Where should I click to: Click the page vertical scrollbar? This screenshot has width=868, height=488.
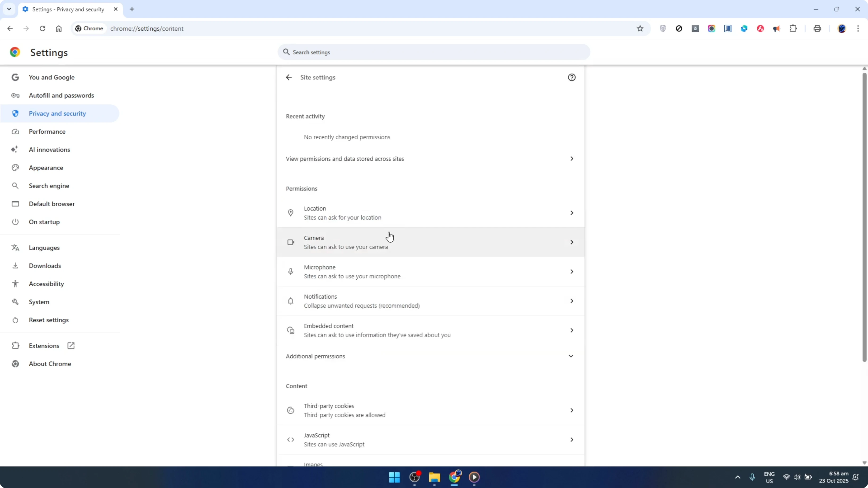pos(864,217)
